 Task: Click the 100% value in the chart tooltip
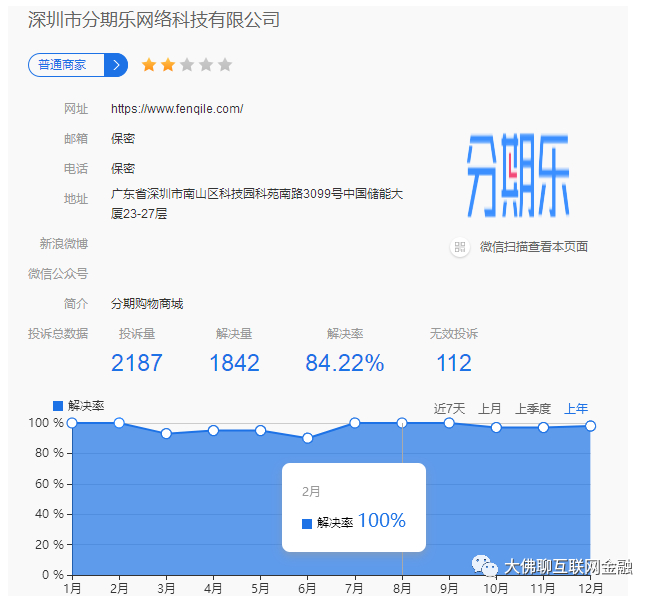(x=381, y=520)
